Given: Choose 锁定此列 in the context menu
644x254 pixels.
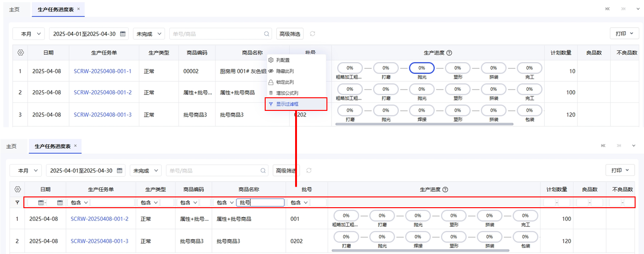Looking at the screenshot, I should 296,82.
